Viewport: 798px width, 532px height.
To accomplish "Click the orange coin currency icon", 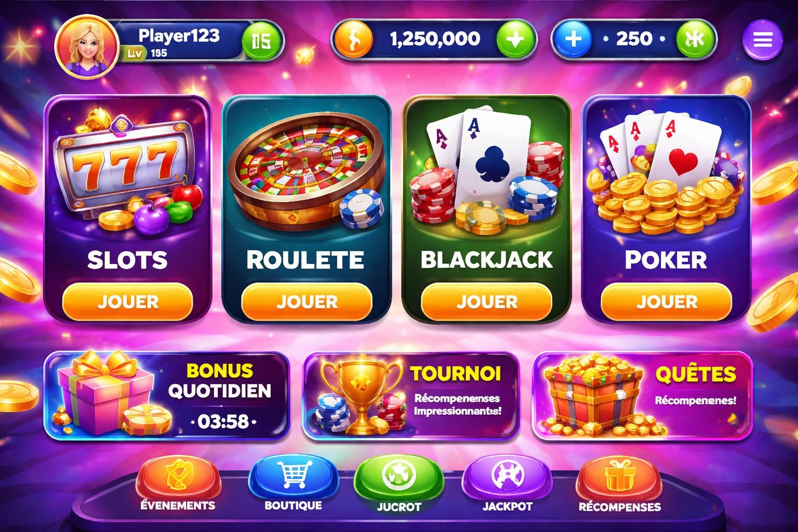I will (x=353, y=39).
